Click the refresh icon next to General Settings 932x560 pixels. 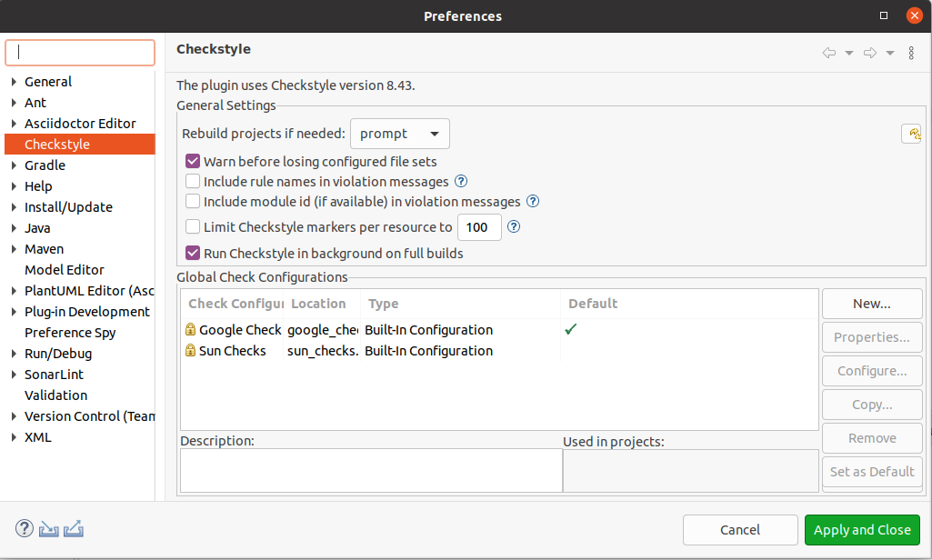(912, 134)
